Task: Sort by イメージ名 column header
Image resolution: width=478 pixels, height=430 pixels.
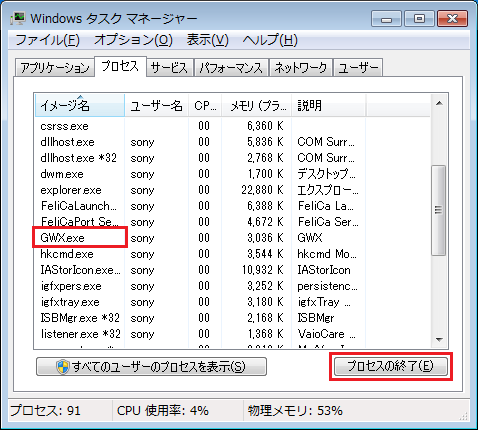Action: tap(79, 106)
